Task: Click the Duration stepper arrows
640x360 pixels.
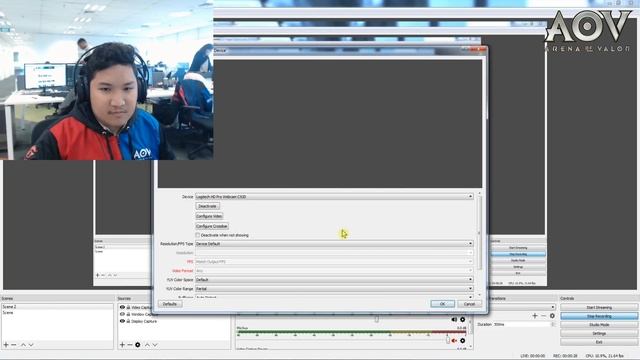Action: 553,324
